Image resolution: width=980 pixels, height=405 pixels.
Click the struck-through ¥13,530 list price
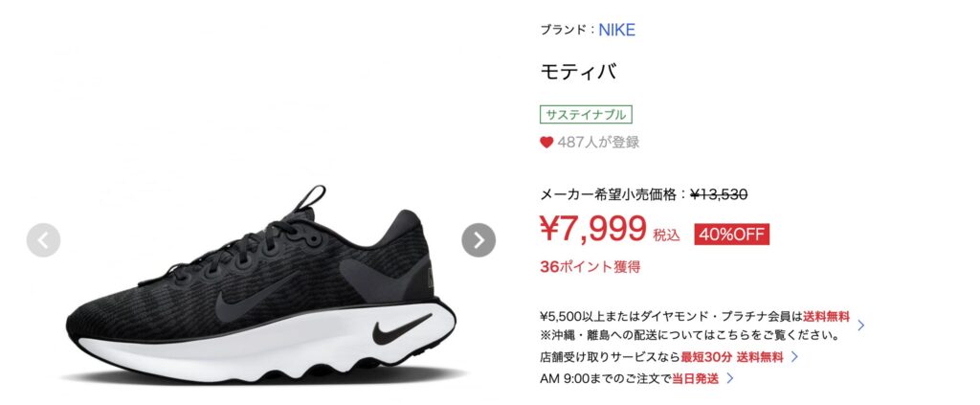coord(719,194)
